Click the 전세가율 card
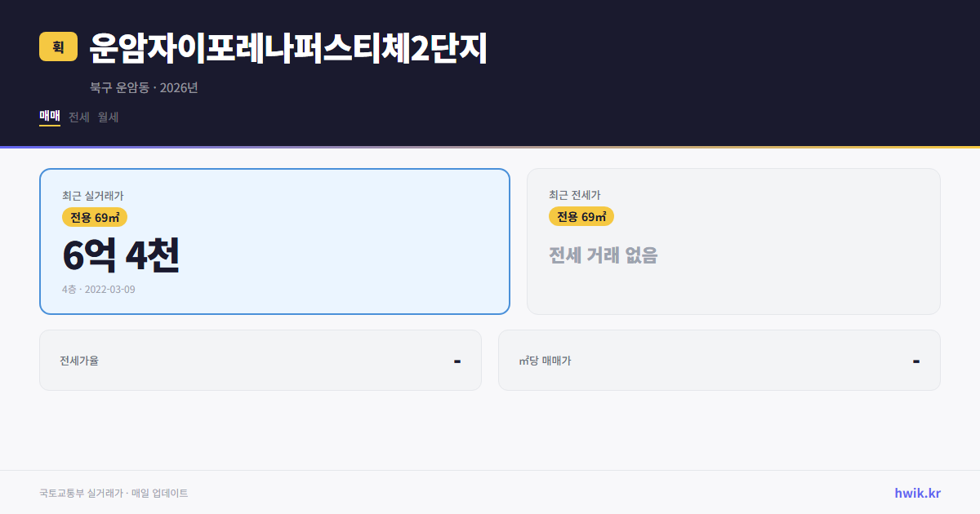This screenshot has height=514, width=980. (261, 360)
